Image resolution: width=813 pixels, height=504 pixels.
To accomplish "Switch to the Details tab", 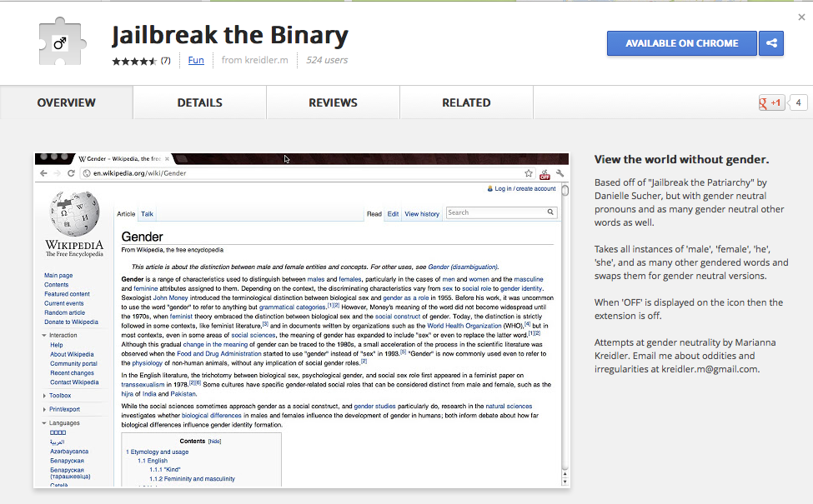I will click(199, 102).
